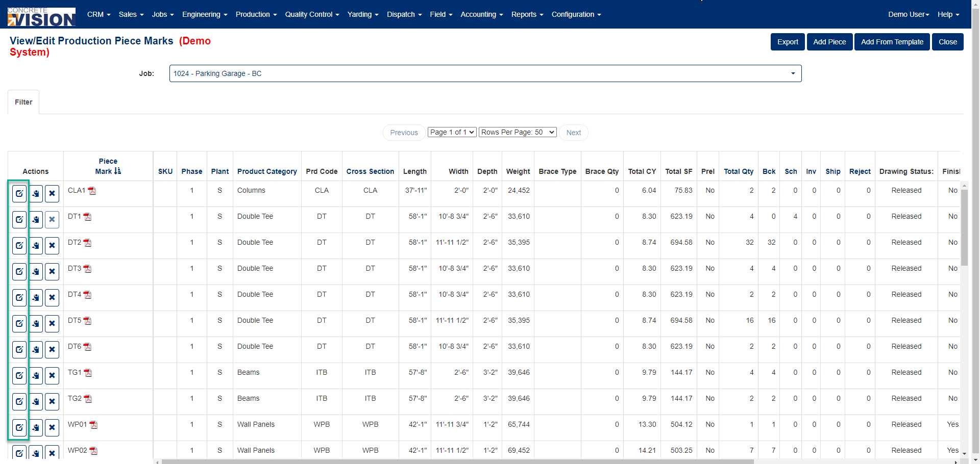980x464 pixels.
Task: Switch to the Filter tab
Action: click(23, 102)
